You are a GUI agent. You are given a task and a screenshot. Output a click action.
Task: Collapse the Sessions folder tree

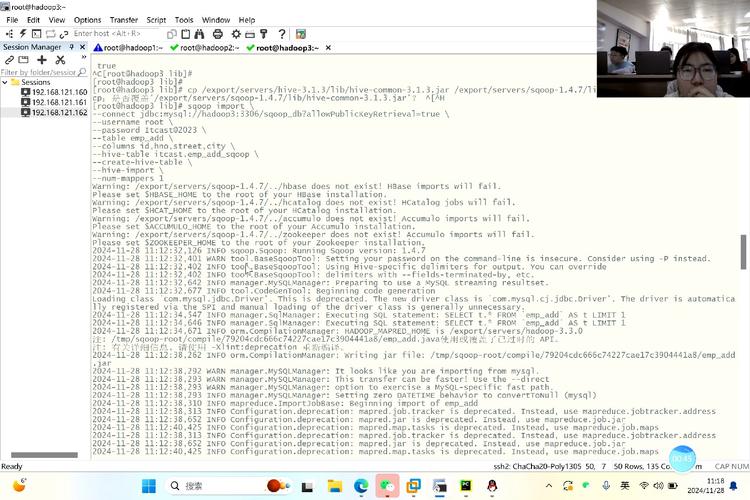coord(6,82)
